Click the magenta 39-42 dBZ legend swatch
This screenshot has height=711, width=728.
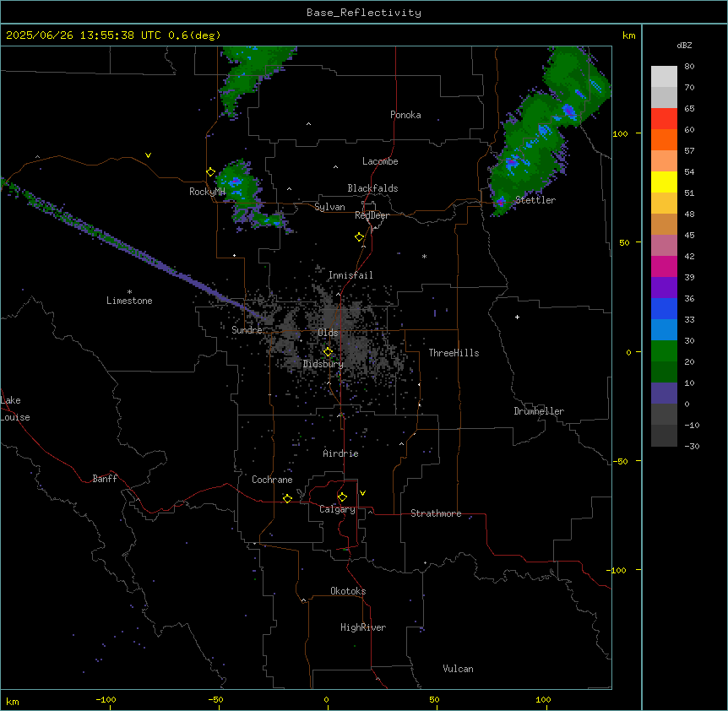coord(664,266)
